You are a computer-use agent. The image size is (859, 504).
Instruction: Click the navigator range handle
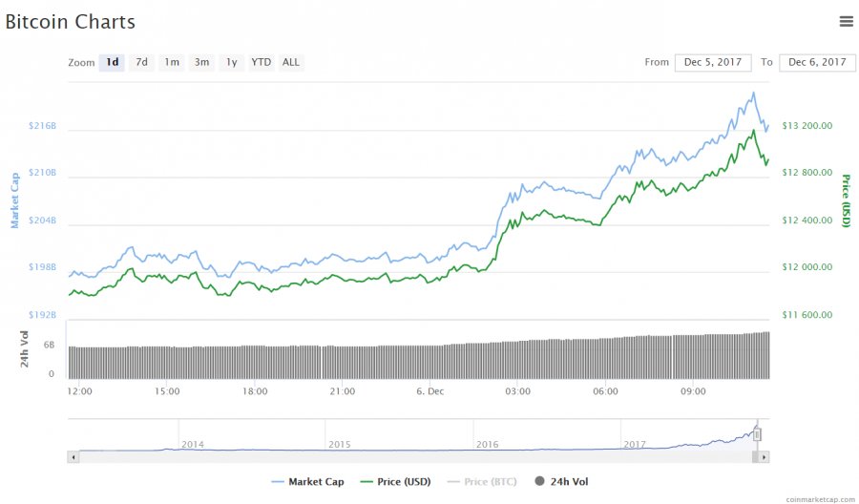point(757,434)
